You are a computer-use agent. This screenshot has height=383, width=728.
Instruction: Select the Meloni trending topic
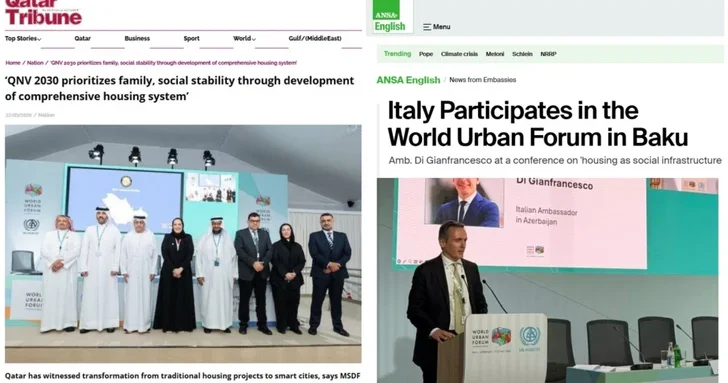495,54
